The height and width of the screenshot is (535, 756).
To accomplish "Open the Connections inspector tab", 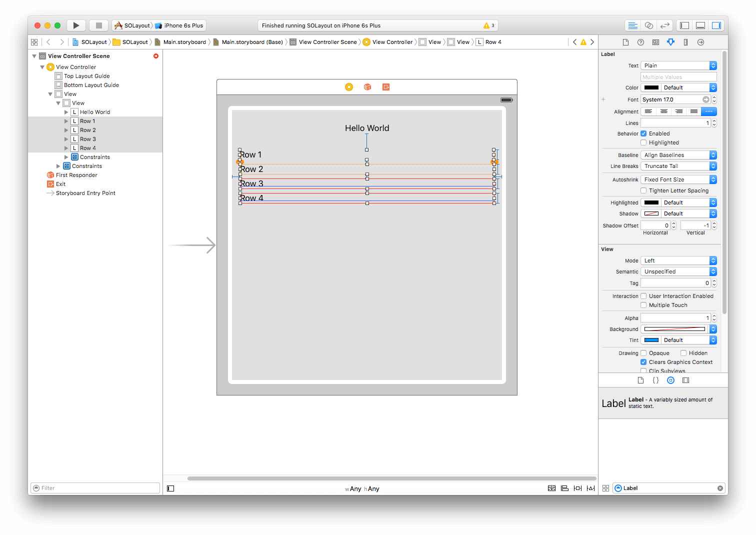I will point(700,42).
